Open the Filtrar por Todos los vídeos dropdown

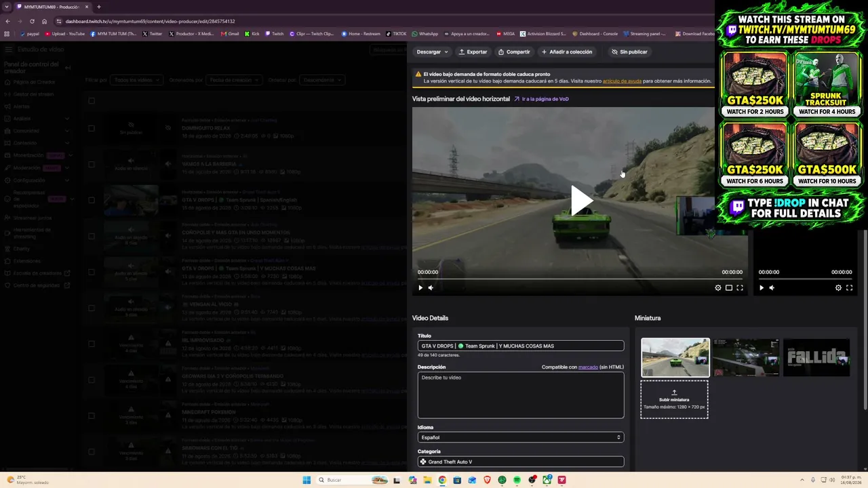136,80
